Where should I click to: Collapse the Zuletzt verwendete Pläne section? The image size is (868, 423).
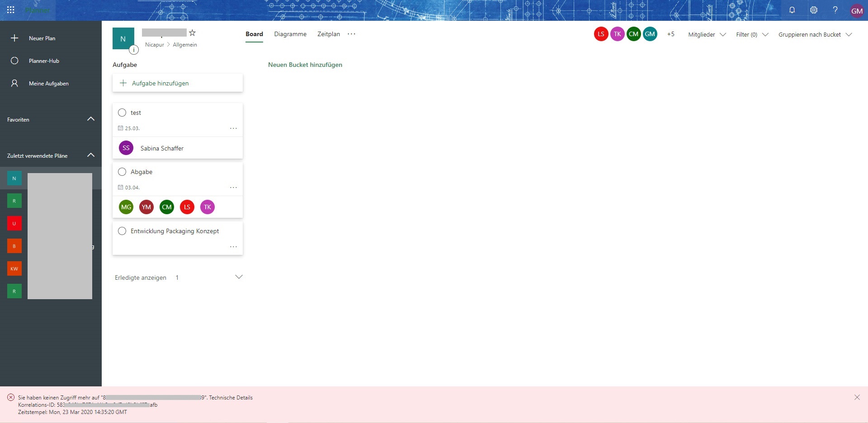click(x=91, y=155)
